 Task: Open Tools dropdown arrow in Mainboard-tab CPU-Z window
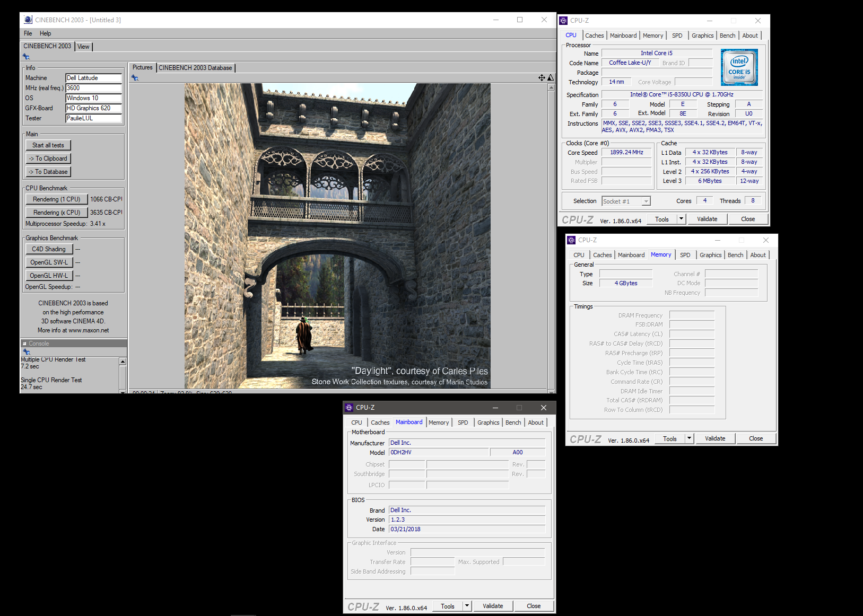click(467, 606)
